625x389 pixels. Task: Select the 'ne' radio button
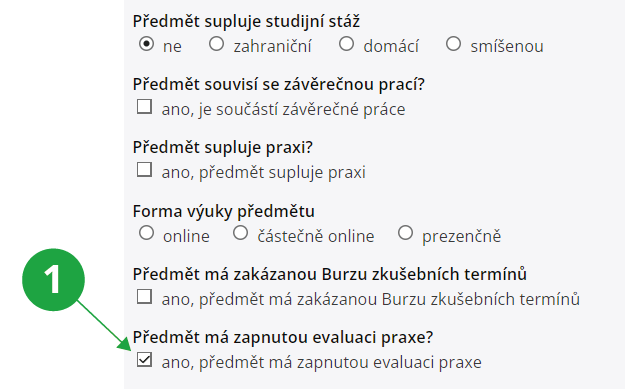pyautogui.click(x=147, y=43)
